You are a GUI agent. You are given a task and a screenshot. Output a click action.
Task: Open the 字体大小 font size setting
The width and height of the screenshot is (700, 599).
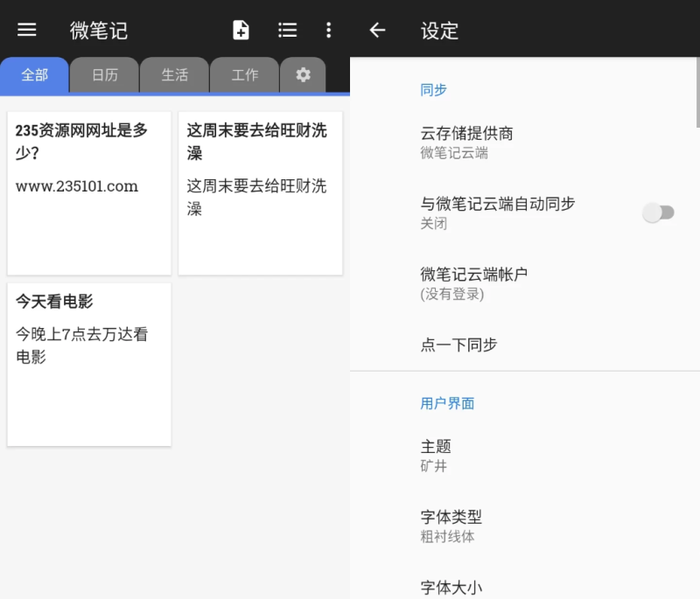click(x=525, y=587)
